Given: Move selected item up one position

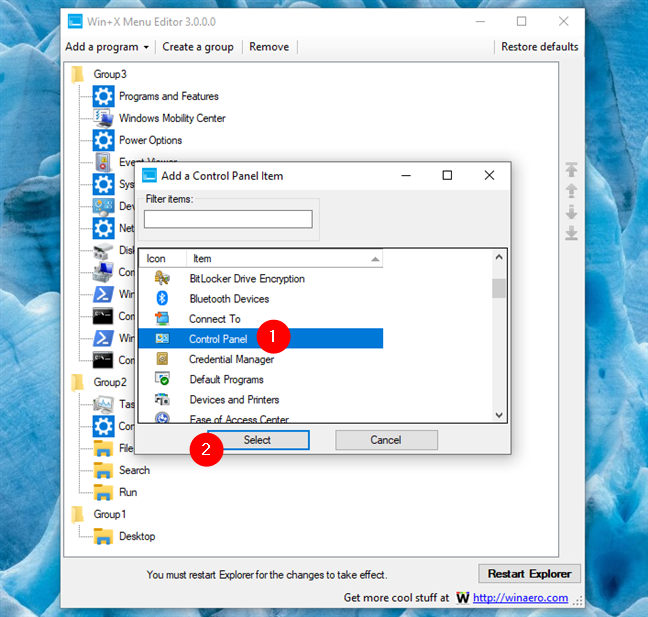Looking at the screenshot, I should (572, 191).
